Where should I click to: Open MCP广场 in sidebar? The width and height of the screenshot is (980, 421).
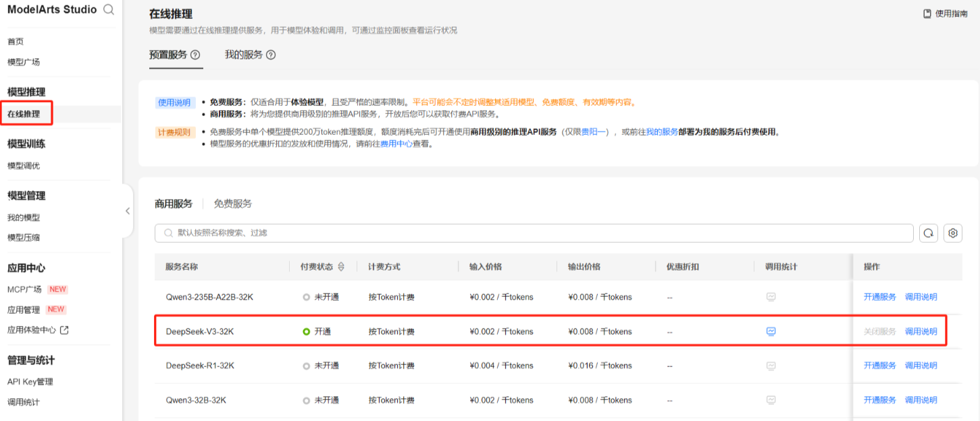point(24,289)
